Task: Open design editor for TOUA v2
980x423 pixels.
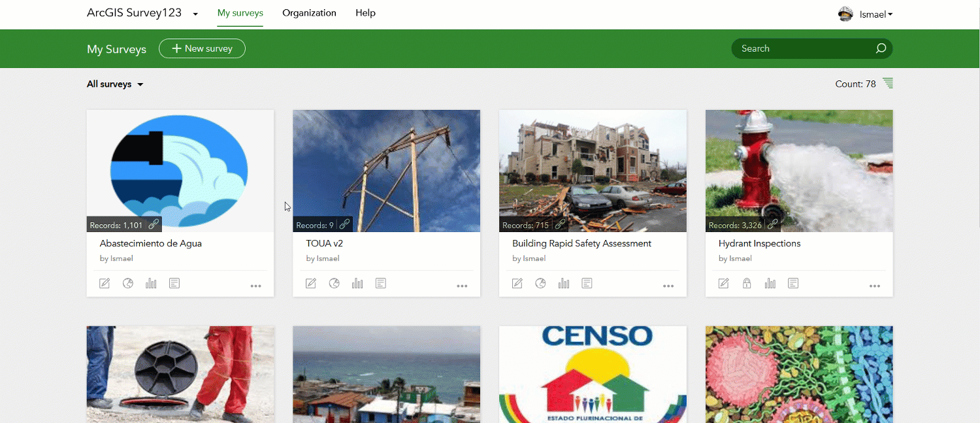Action: [311, 283]
